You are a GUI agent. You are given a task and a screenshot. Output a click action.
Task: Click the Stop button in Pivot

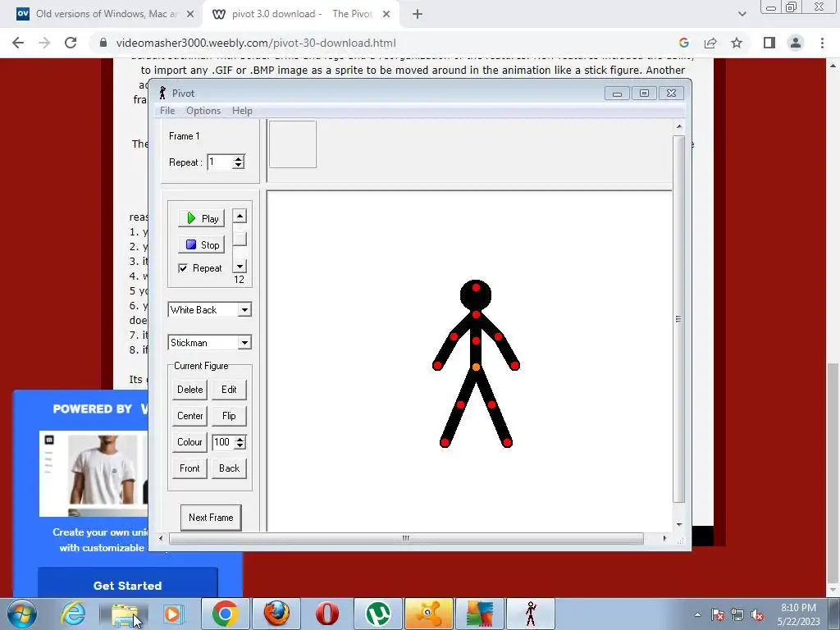point(202,244)
